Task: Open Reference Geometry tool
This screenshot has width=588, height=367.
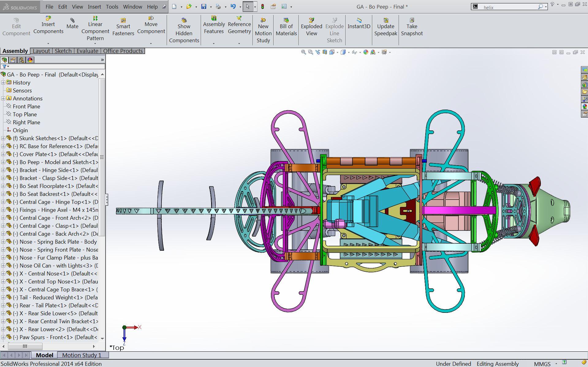Action: coord(239,25)
